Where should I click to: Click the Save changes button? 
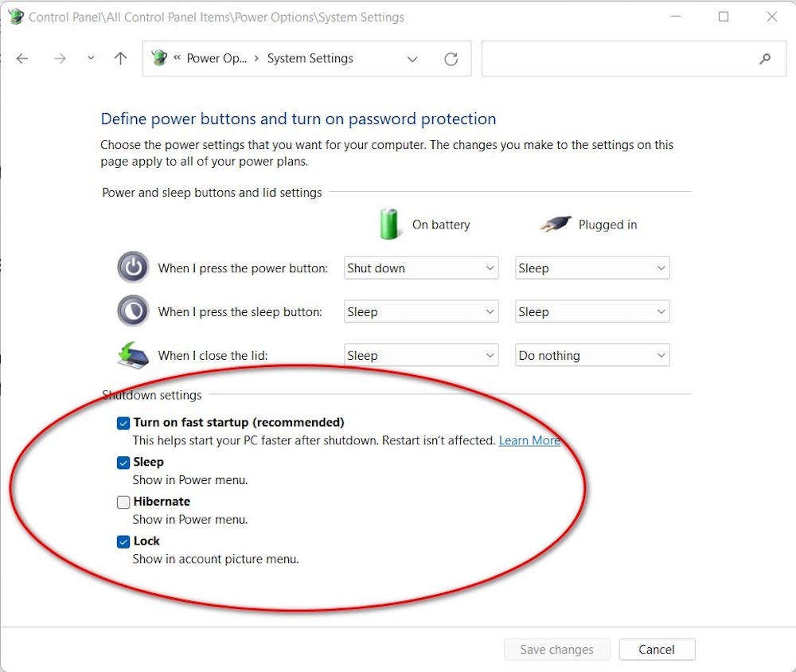tap(556, 649)
